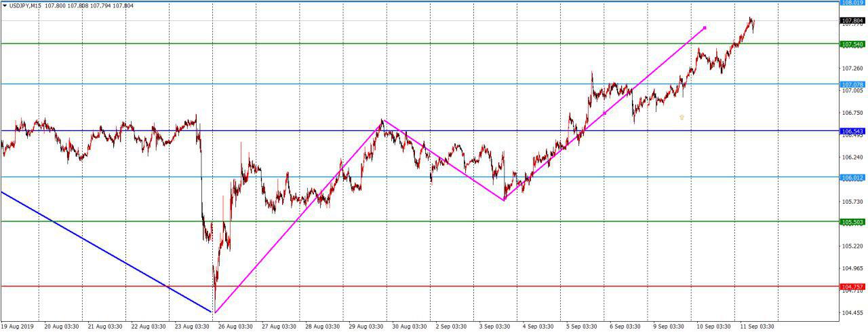Click the orange up-arrow marker on chart
The height and width of the screenshot is (332, 868).
682,117
